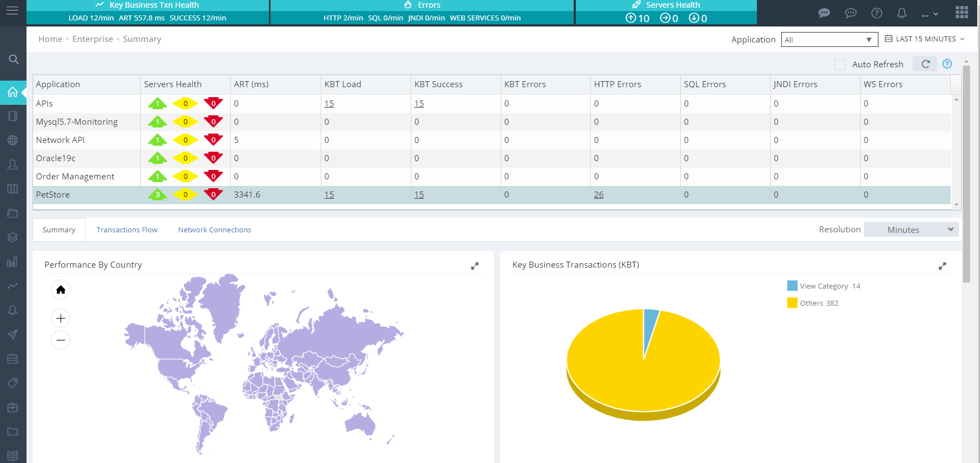Enable the Auto Refresh checkbox
Screen dimensions: 980x463
[x=840, y=65]
